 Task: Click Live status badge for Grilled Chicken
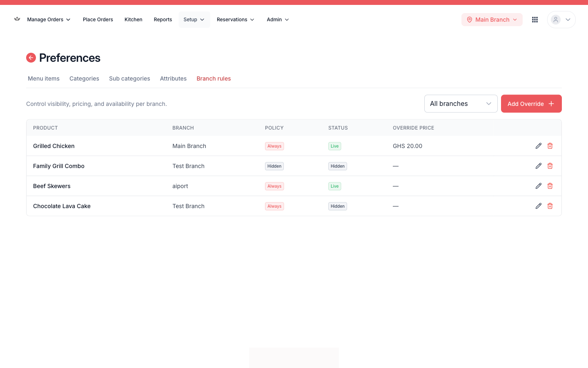335,146
